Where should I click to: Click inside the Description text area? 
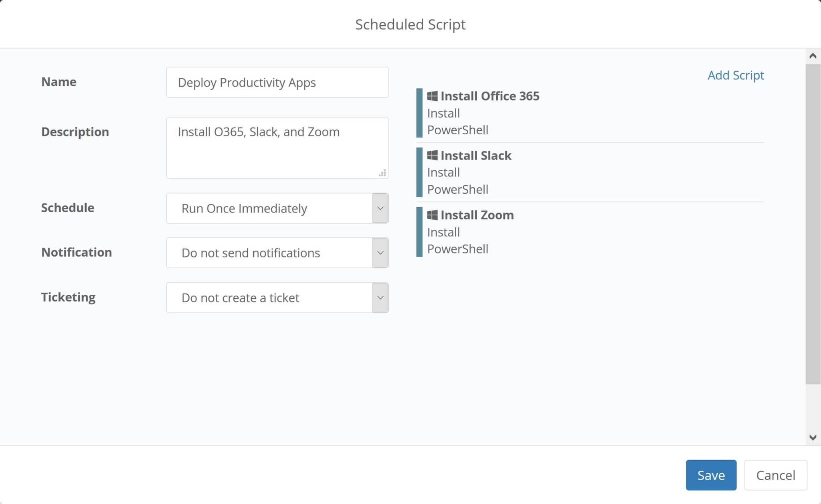pyautogui.click(x=277, y=147)
